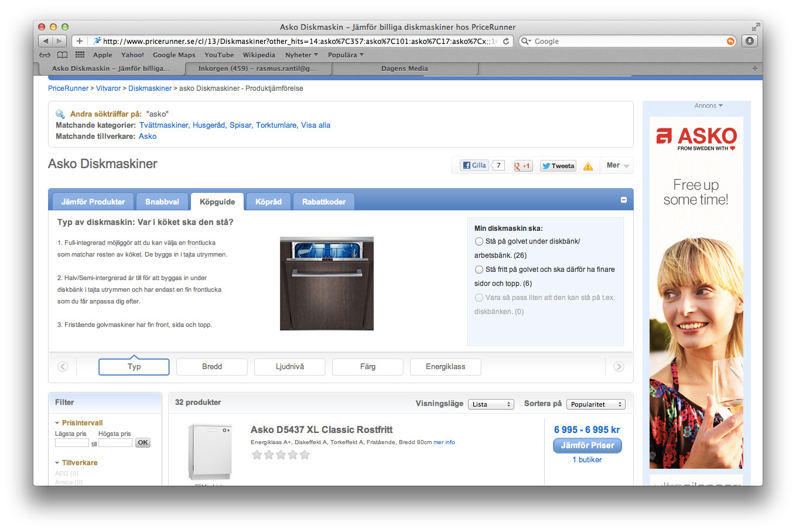Open the Sortera på Popularitet dropdown
This screenshot has height=532, width=796.
point(596,404)
